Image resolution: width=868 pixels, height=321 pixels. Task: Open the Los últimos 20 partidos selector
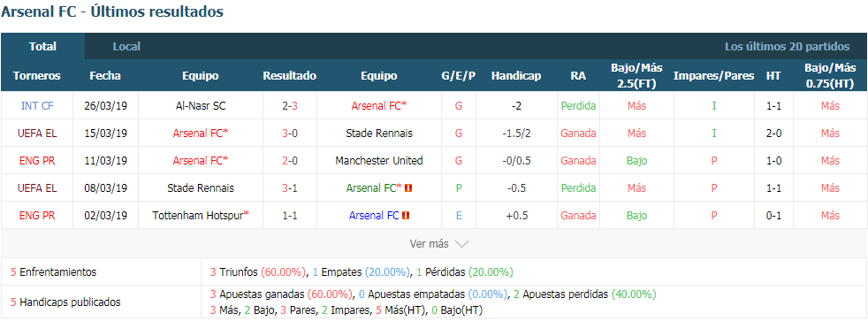(x=788, y=47)
